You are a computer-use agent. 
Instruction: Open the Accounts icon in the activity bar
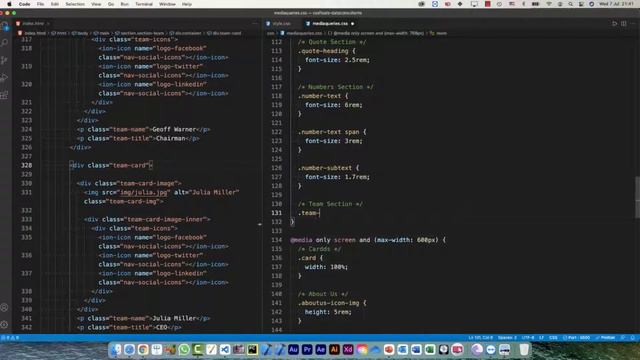4,307
